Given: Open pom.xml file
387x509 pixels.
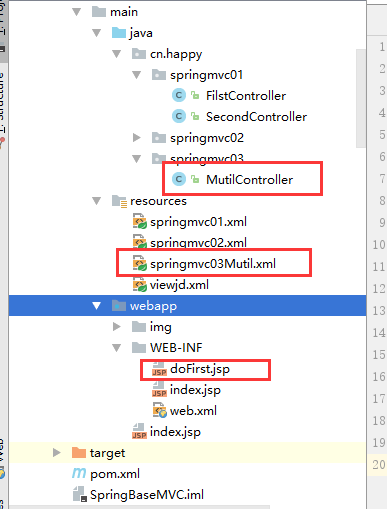Looking at the screenshot, I should (115, 474).
